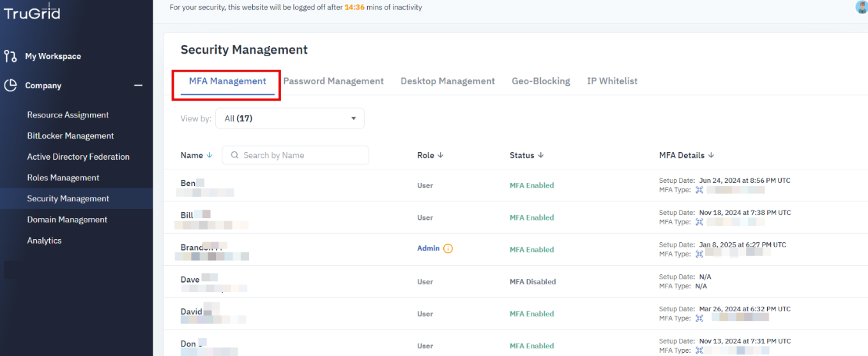Switch to Password Management tab

pos(333,81)
